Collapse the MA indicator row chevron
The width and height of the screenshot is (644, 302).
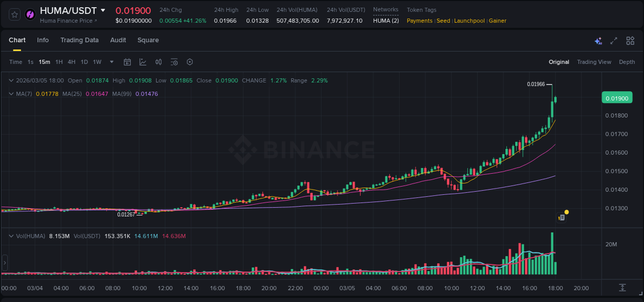pyautogui.click(x=11, y=94)
